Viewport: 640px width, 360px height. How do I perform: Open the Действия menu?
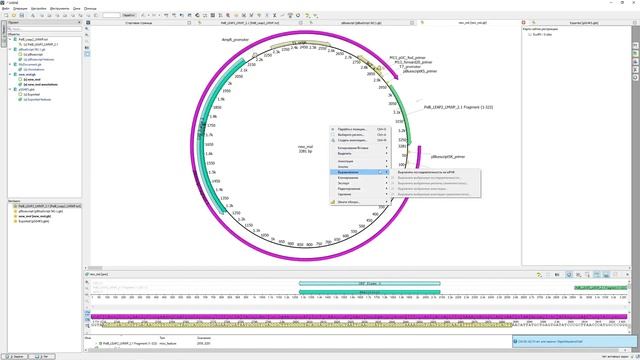pos(20,8)
